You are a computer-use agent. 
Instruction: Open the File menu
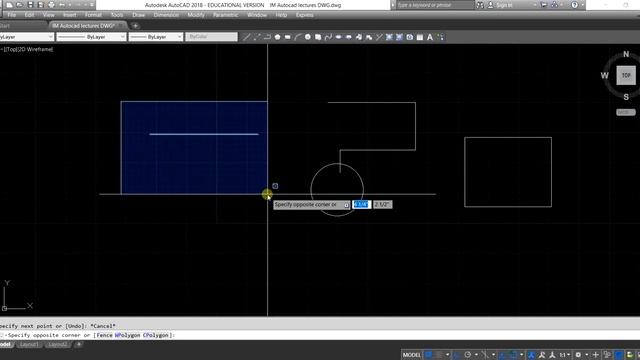click(x=12, y=15)
